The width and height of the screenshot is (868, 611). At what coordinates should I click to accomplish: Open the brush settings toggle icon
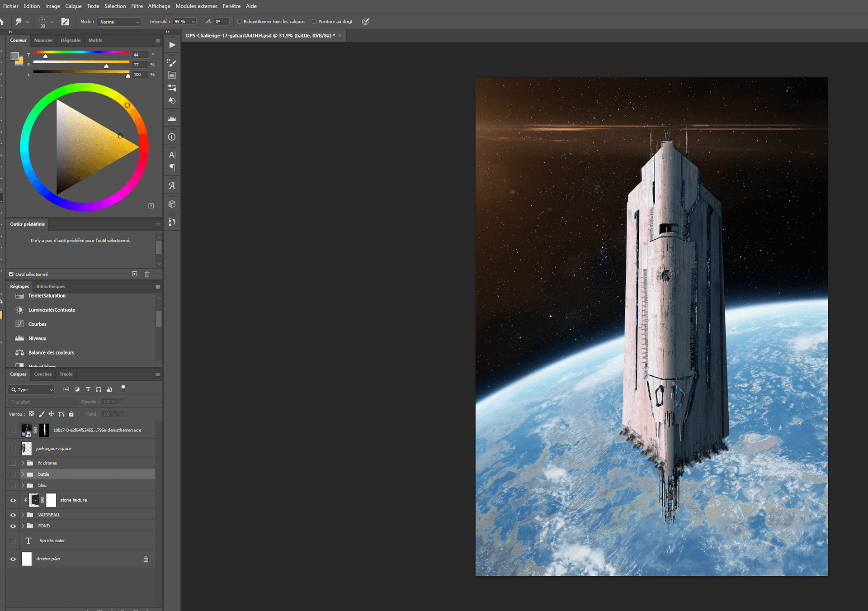[65, 21]
